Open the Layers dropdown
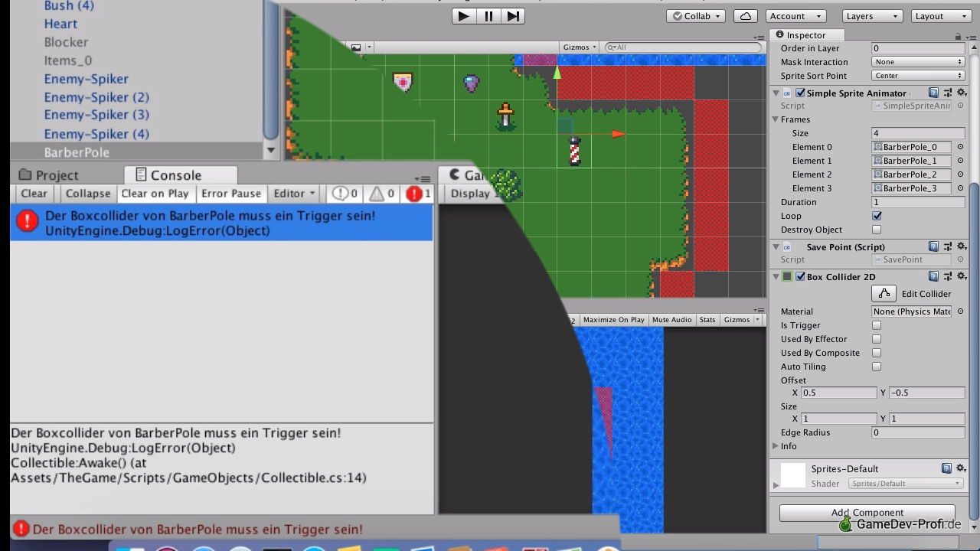Image resolution: width=980 pixels, height=551 pixels. 872,16
